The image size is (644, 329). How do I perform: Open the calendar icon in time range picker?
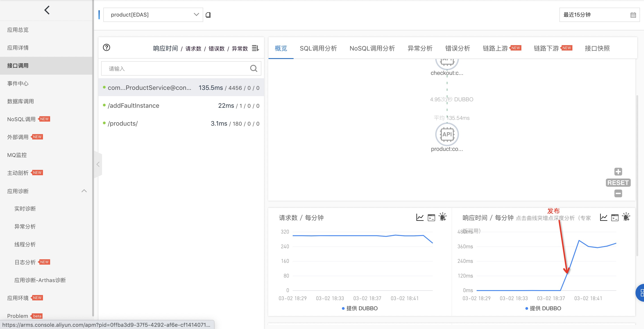tap(633, 15)
